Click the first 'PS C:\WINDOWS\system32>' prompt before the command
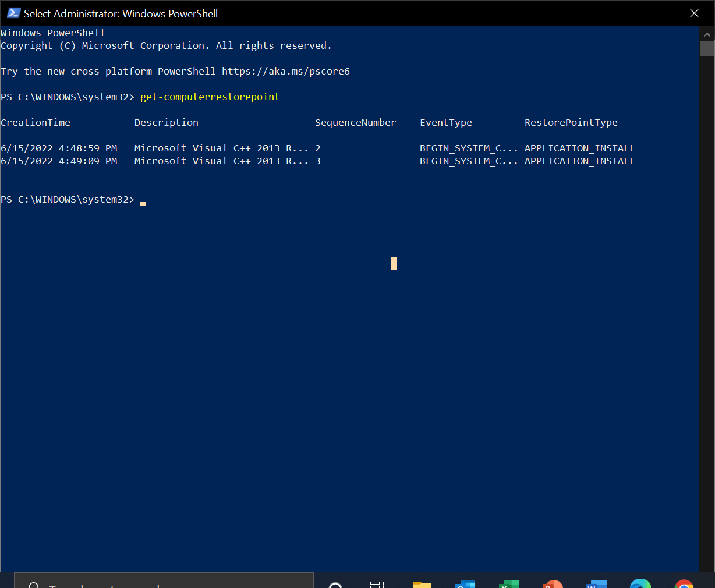This screenshot has width=715, height=588. (x=68, y=97)
